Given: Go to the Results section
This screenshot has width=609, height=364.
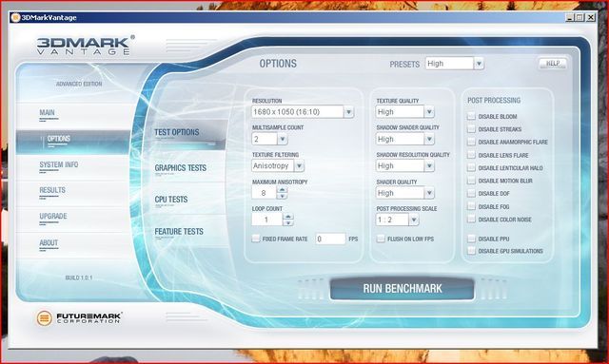Looking at the screenshot, I should pyautogui.click(x=52, y=190).
